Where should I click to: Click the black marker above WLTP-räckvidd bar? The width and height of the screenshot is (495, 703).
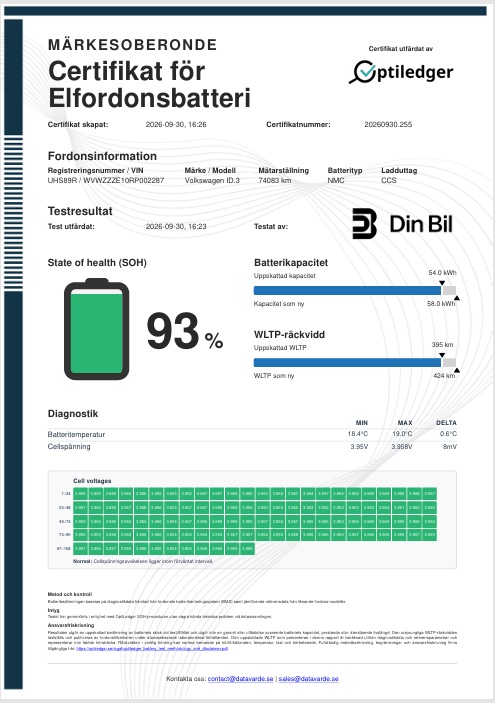click(442, 355)
